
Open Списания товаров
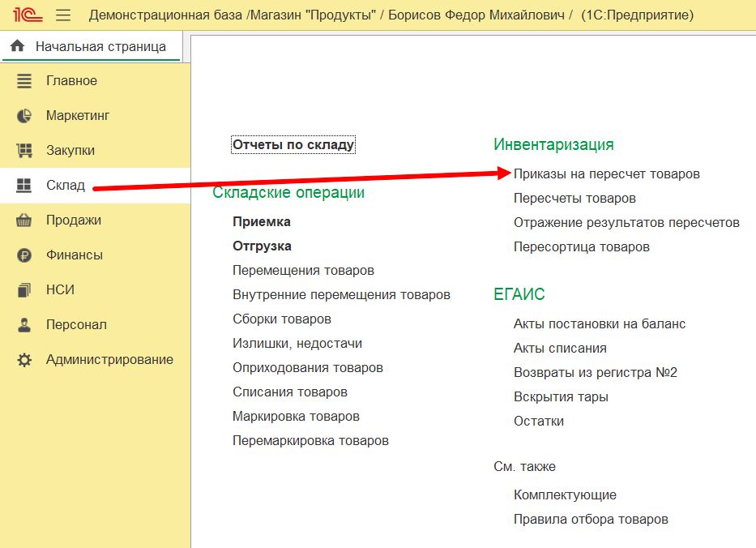pyautogui.click(x=290, y=392)
